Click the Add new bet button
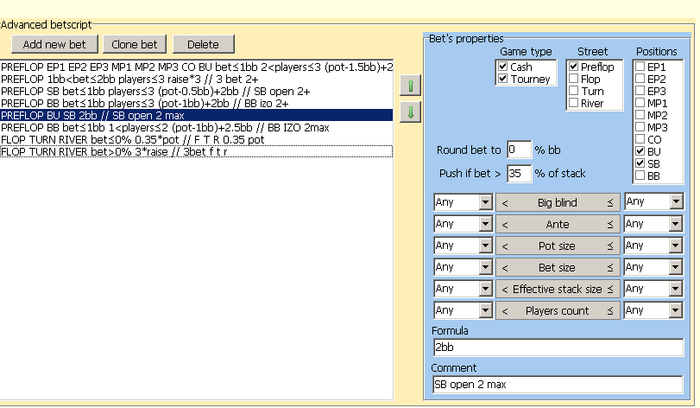 point(54,45)
